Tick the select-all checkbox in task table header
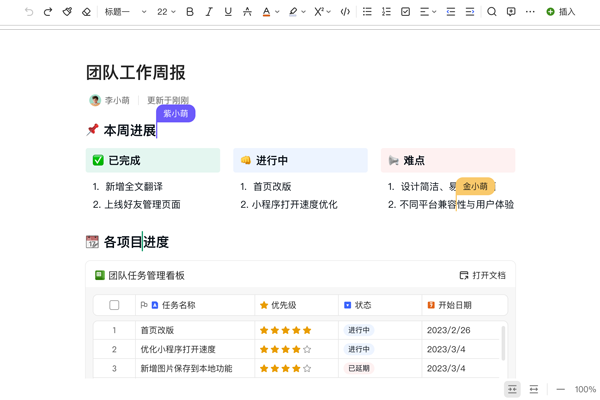Screen dimensions: 600x400 pyautogui.click(x=114, y=305)
